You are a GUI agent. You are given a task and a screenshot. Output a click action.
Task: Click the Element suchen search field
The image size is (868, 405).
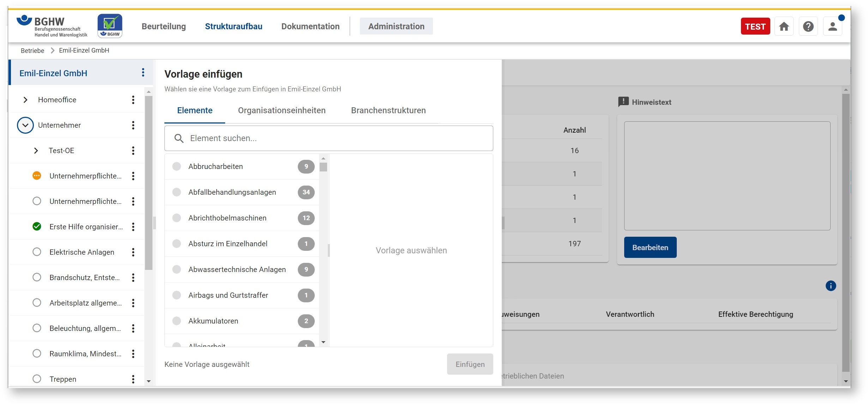328,138
